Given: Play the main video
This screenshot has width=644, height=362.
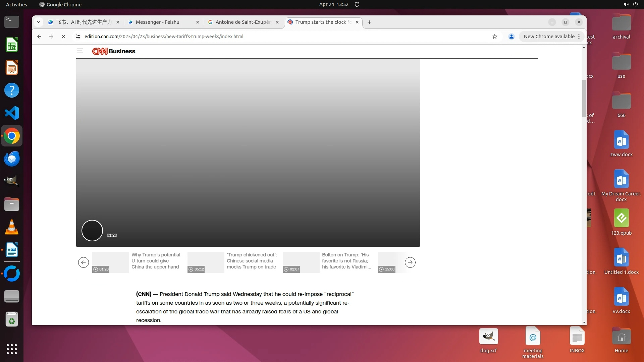Looking at the screenshot, I should tap(92, 231).
